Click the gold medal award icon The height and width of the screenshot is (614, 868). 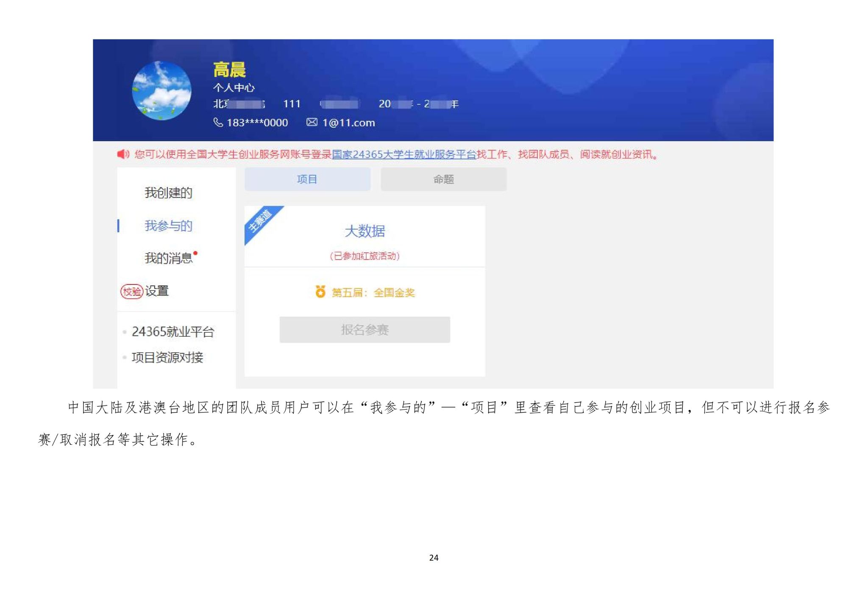point(320,292)
